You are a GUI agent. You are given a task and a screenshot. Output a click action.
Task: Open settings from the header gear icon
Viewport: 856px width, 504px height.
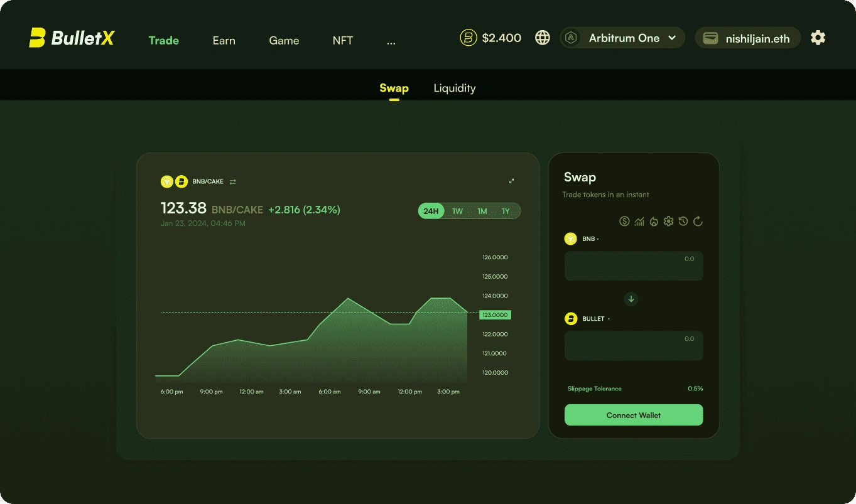[x=818, y=38]
